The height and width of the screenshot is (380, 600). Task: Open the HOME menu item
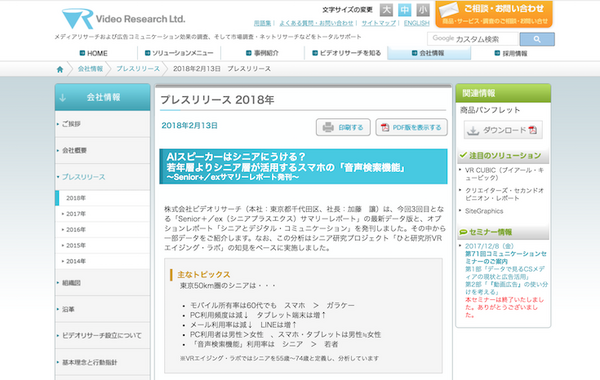coord(94,53)
